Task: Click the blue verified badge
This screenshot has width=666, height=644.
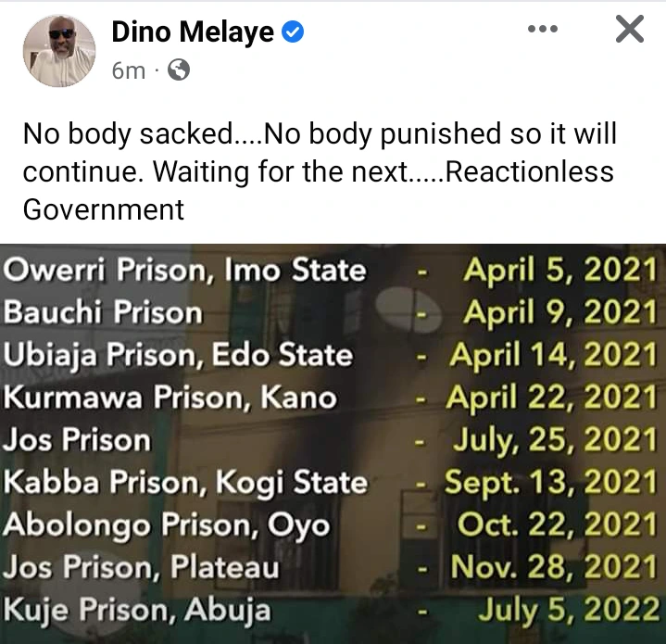Action: pyautogui.click(x=294, y=33)
